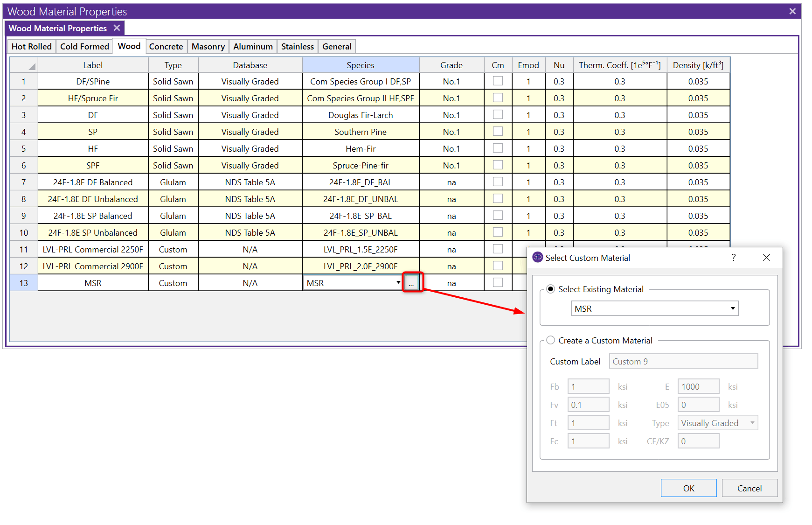Expand the species dropdown in row 13
This screenshot has height=525, width=812.
398,283
